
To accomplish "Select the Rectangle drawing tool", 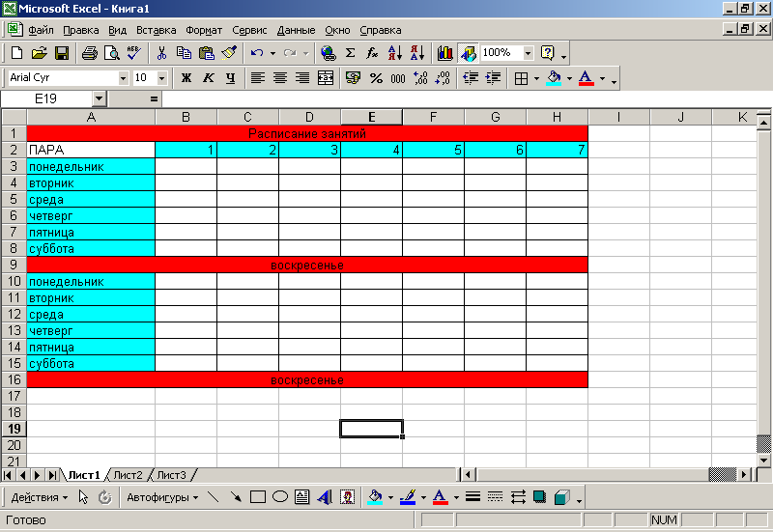I will pyautogui.click(x=257, y=497).
